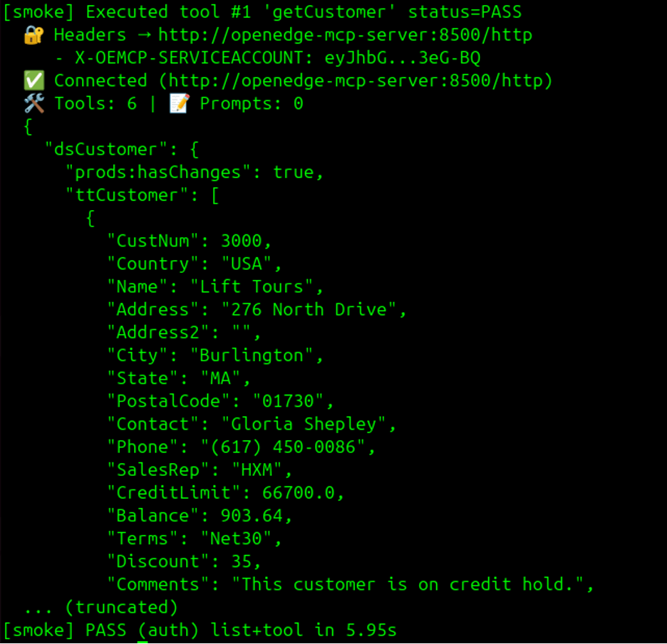
Task: Open the openedge-mcp-server URL on the Headers line
Action: pyautogui.click(x=345, y=35)
